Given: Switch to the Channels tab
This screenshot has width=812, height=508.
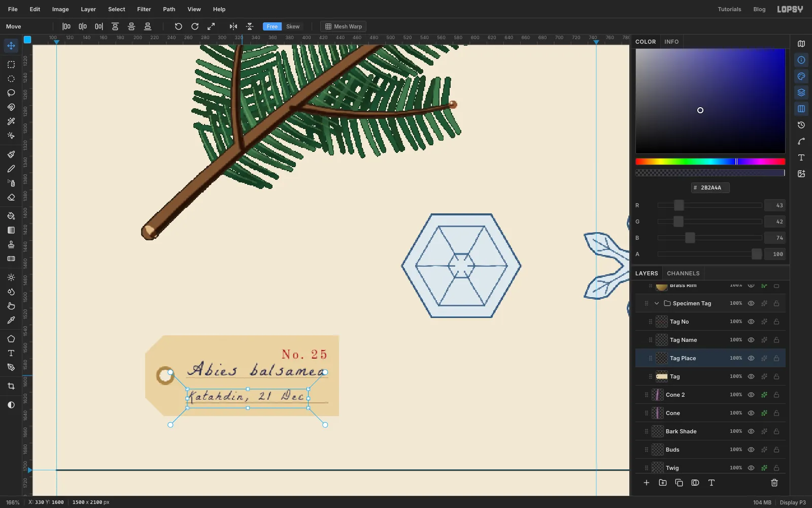Looking at the screenshot, I should point(683,273).
